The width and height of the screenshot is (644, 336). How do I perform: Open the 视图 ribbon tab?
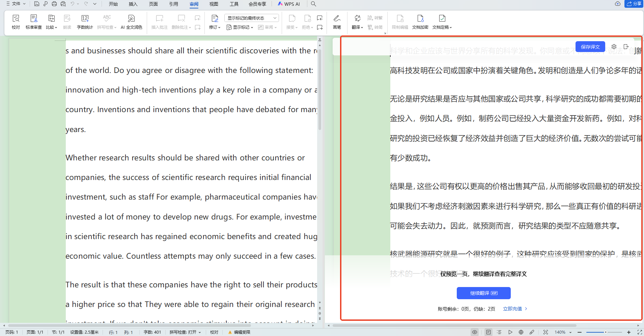tap(214, 4)
